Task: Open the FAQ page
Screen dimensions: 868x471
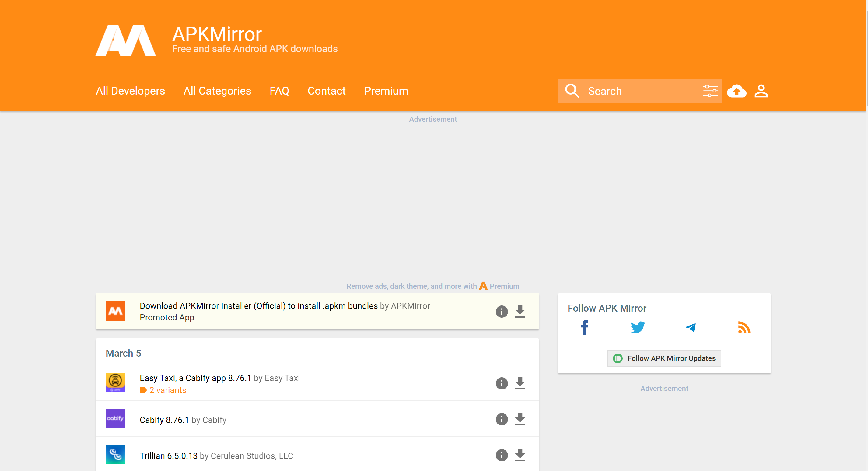Action: click(x=279, y=91)
